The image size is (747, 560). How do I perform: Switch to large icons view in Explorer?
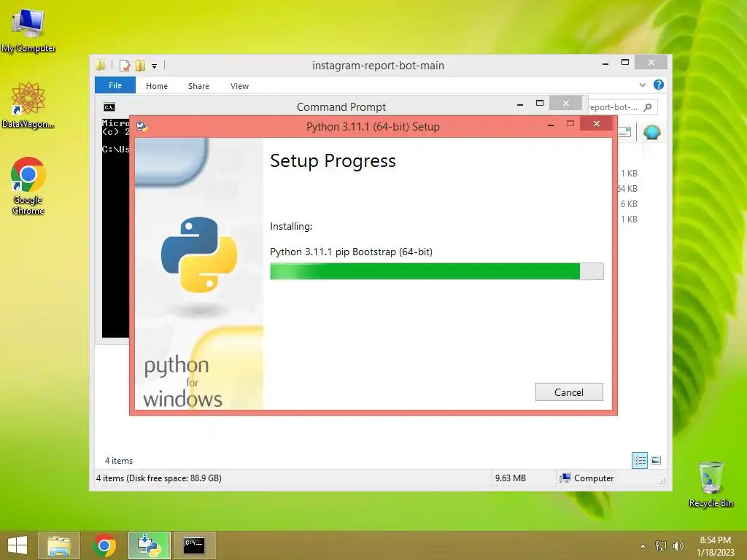(x=656, y=460)
